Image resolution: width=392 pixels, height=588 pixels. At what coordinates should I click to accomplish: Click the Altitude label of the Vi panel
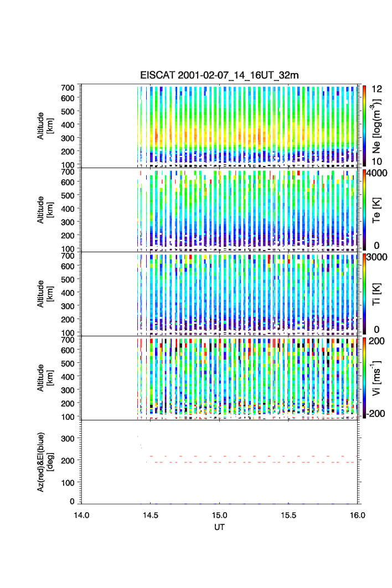click(45, 378)
